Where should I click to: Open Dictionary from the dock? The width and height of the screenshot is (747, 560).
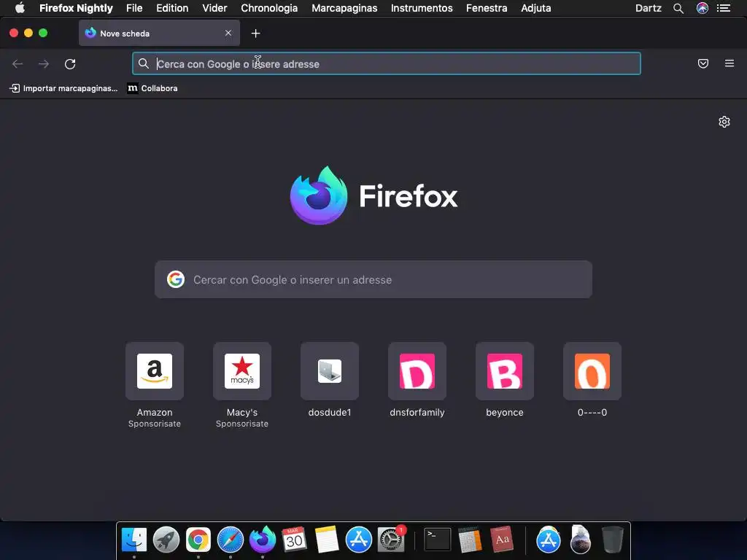coord(502,540)
